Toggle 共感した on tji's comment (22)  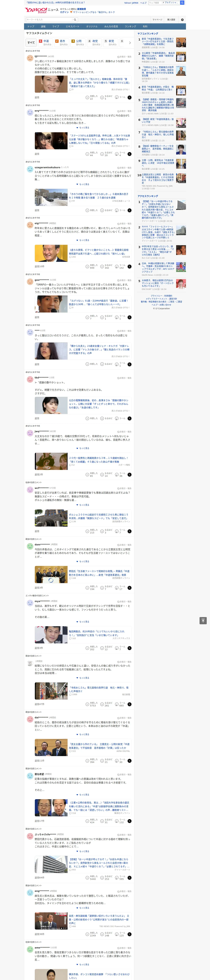92,97
